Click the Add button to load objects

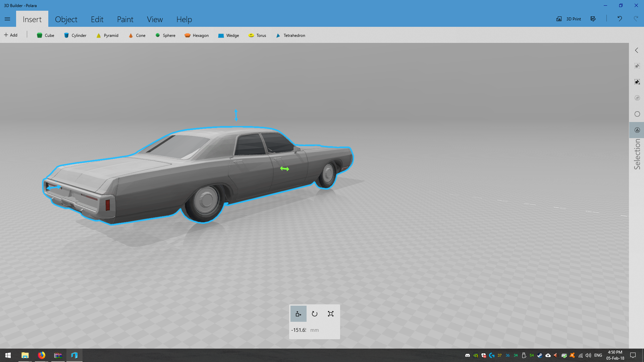tap(11, 35)
